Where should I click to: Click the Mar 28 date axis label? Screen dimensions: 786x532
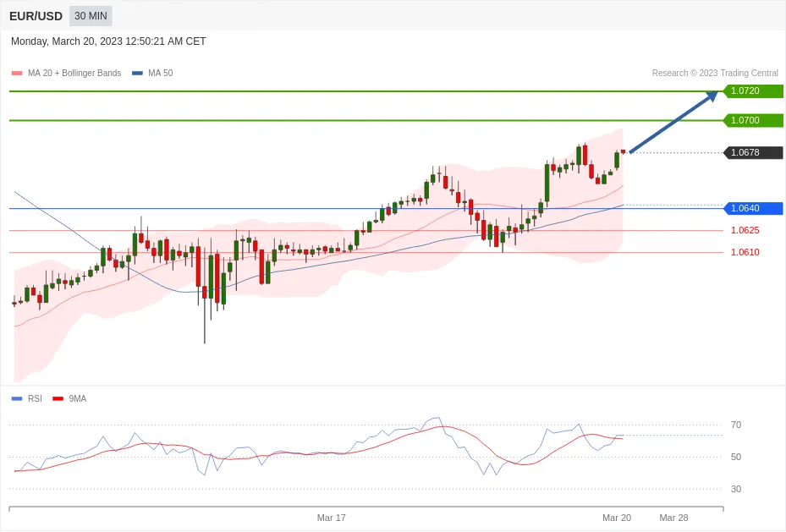point(673,518)
